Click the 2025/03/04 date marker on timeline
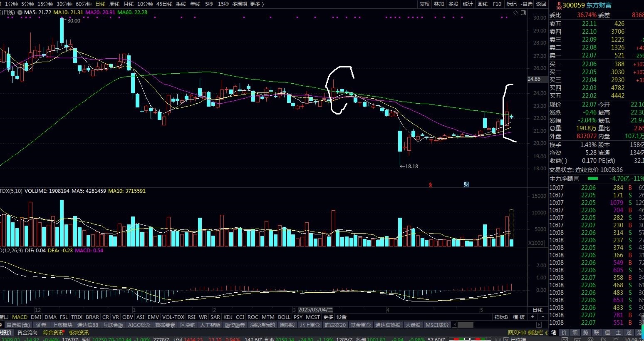644x341 pixels. point(315,310)
